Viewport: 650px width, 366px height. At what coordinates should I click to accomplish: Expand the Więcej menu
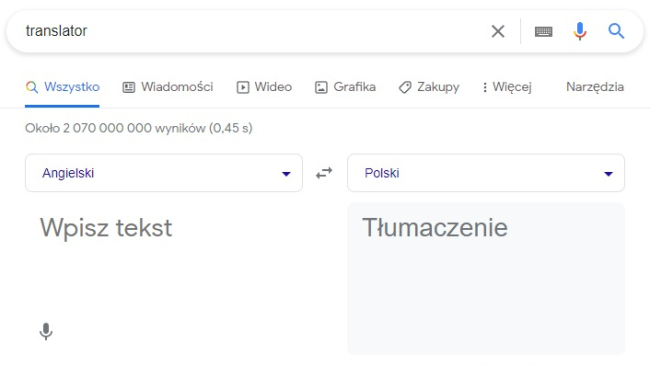pyautogui.click(x=507, y=87)
